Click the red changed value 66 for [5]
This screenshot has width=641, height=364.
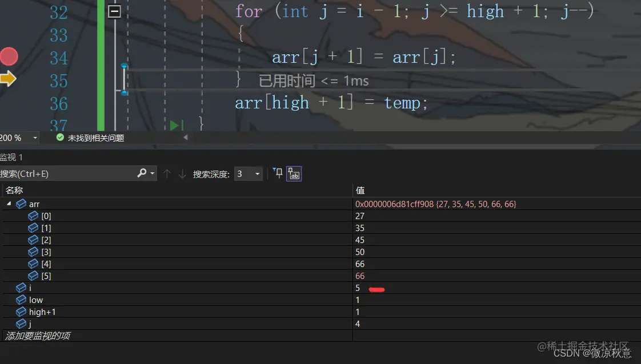pos(360,276)
